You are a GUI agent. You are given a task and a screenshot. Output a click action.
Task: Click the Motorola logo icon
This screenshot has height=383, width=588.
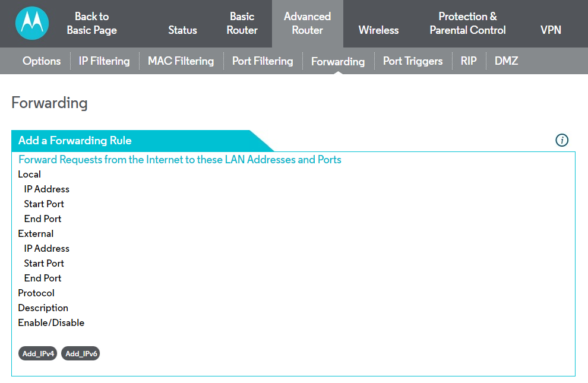tap(32, 24)
